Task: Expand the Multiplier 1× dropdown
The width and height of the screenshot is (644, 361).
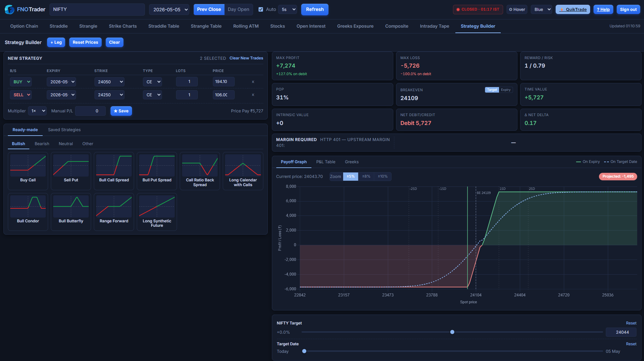Action: click(38, 111)
